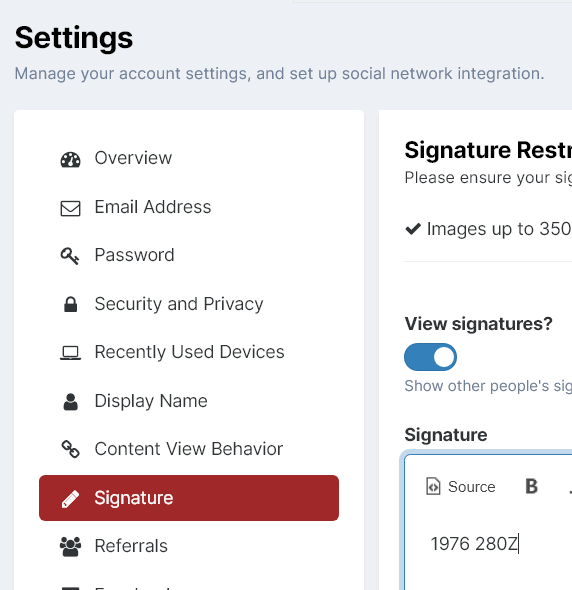Viewport: 572px width, 590px height.
Task: Click the Security and Privacy lock icon
Action: (x=70, y=304)
